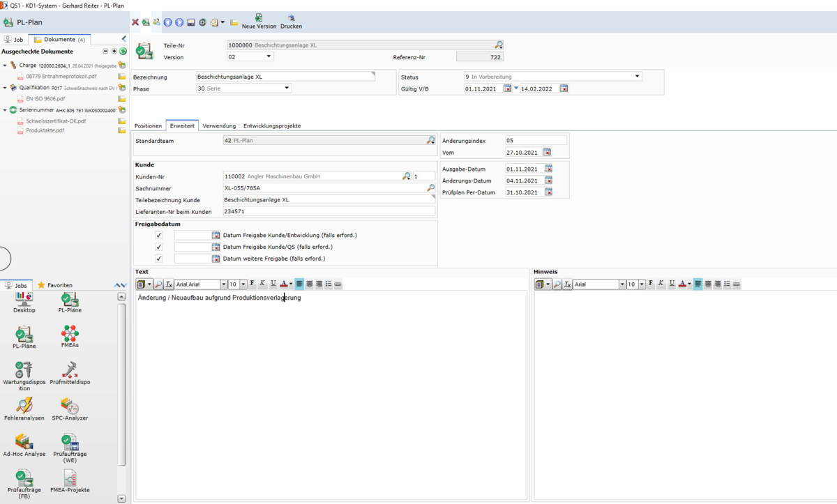The height and width of the screenshot is (504, 837).
Task: Click the action icon on Charge row
Action: 122,65
